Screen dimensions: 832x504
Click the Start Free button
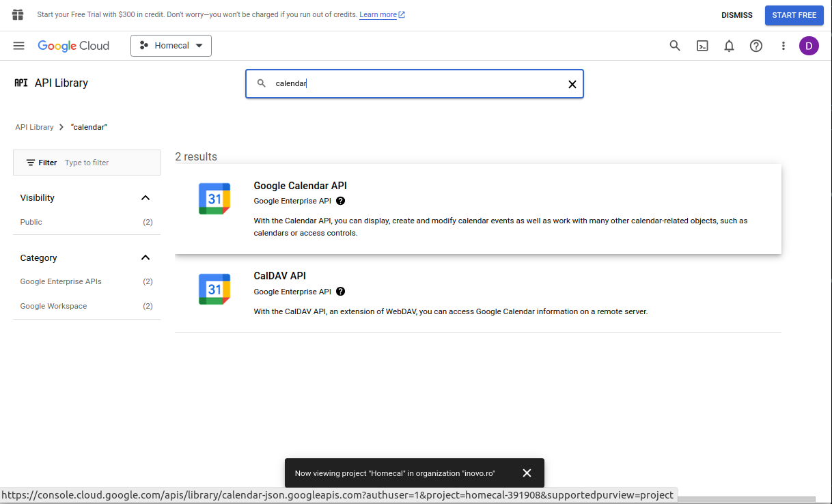pyautogui.click(x=794, y=14)
